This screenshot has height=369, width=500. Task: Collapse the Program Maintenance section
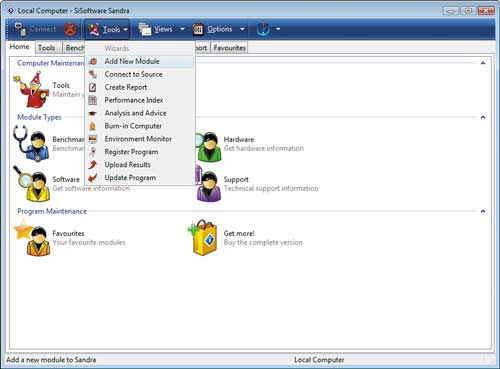[x=483, y=211]
